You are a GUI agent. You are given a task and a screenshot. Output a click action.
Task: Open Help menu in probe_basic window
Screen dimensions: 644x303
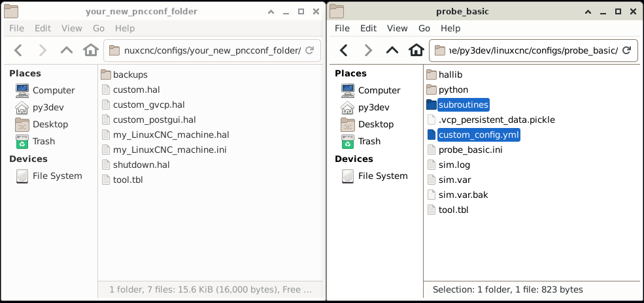point(450,28)
